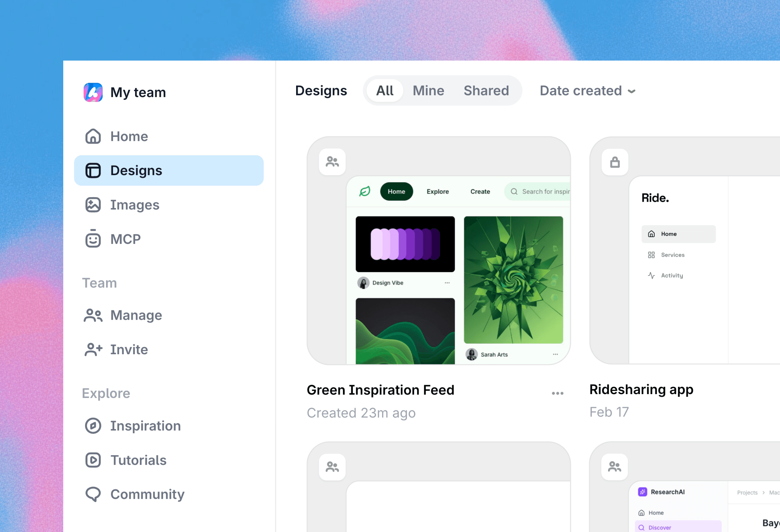Viewport: 780px width, 532px height.
Task: Click the lock icon on Ridesharing app
Action: [615, 162]
